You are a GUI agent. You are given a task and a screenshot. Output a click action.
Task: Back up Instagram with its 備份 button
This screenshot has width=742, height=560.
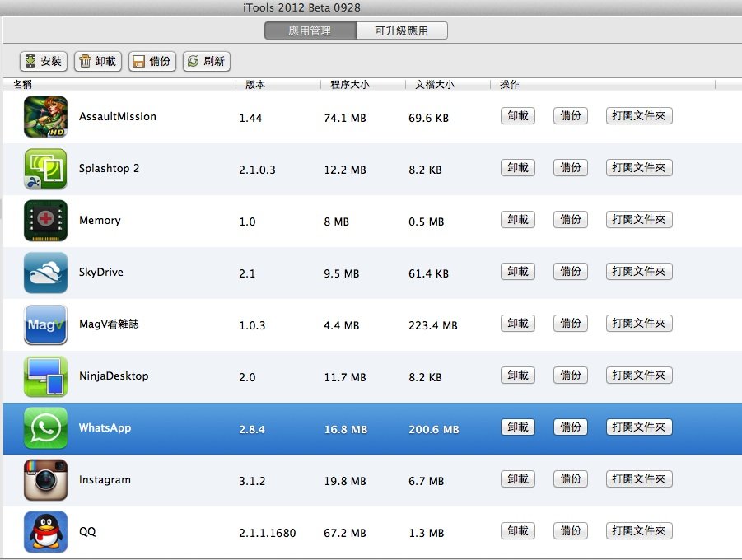point(571,479)
